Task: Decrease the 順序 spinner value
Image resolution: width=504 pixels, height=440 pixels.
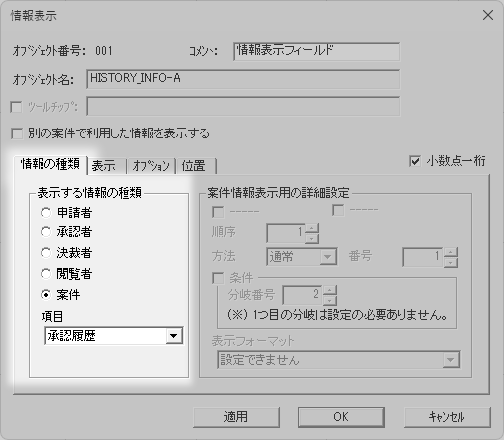Action: click(x=312, y=238)
